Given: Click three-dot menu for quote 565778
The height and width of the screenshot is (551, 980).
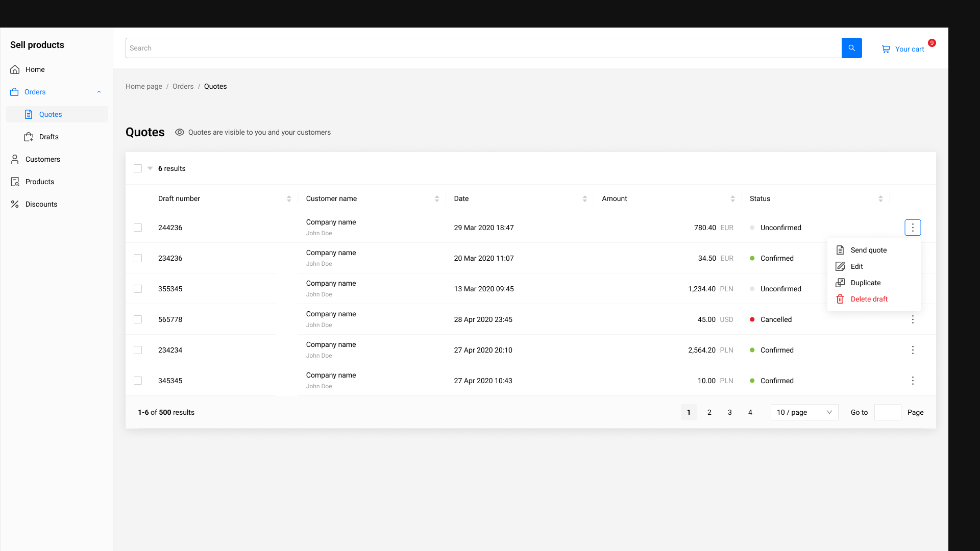Looking at the screenshot, I should pos(913,319).
